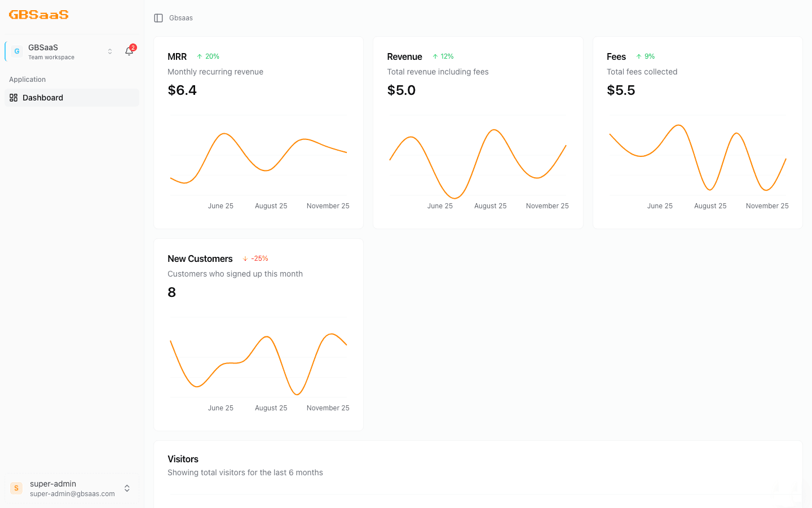Open the Fees card title
The height and width of the screenshot is (508, 812).
[616, 56]
